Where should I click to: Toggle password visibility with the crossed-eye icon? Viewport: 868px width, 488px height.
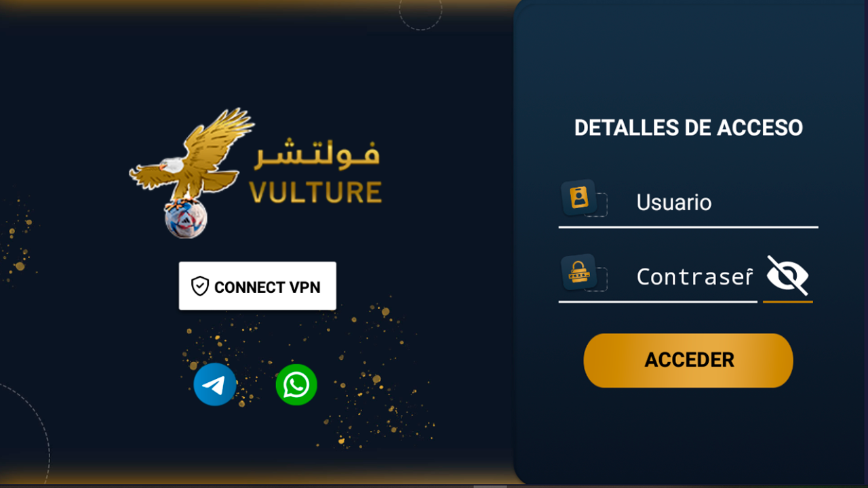click(787, 275)
